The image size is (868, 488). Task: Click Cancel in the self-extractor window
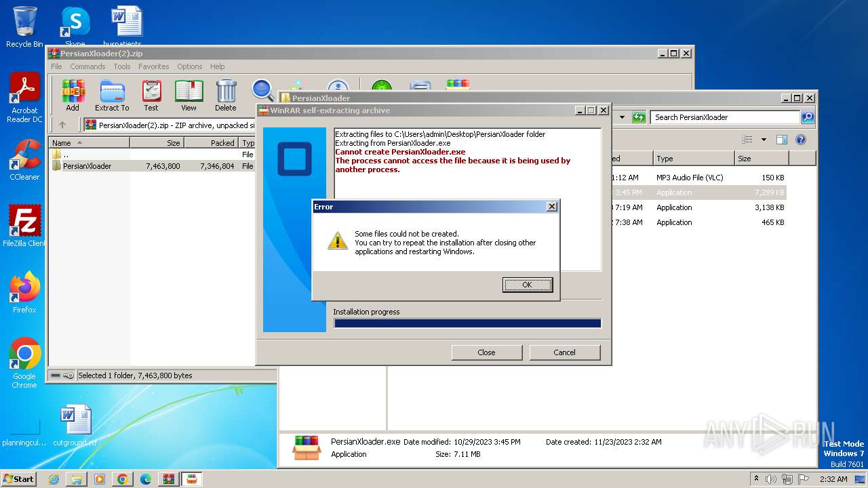pos(565,352)
